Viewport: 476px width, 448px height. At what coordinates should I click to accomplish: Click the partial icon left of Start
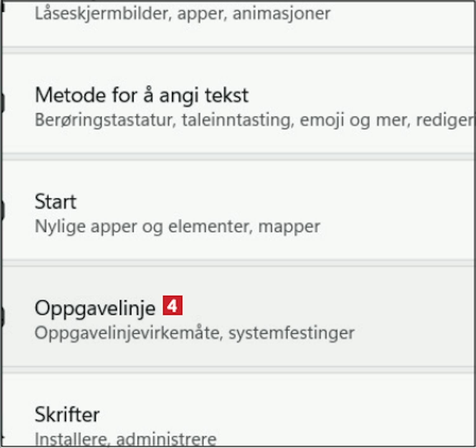coord(2,210)
